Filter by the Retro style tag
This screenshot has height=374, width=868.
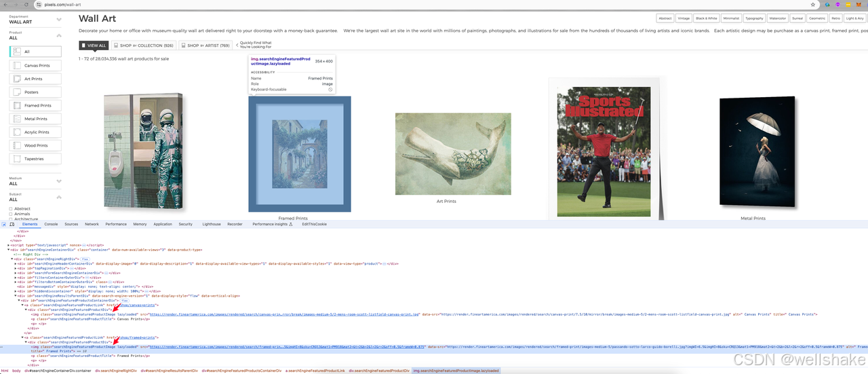(x=836, y=18)
